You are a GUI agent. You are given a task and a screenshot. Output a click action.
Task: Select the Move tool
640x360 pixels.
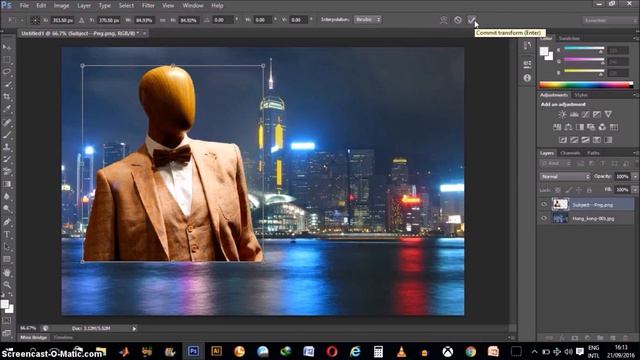7,47
